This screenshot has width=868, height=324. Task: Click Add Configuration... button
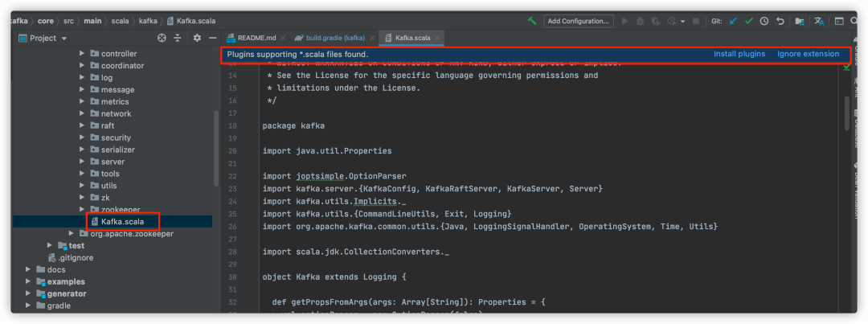click(579, 21)
